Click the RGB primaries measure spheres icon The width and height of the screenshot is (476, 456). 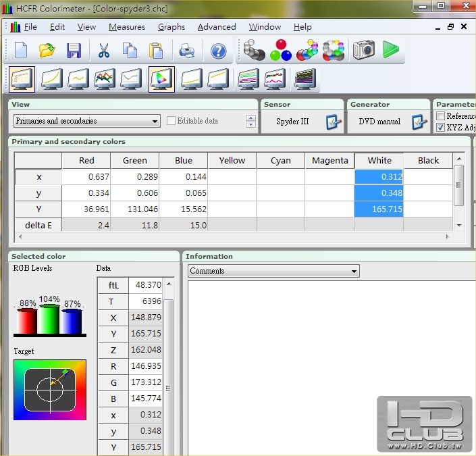click(280, 50)
